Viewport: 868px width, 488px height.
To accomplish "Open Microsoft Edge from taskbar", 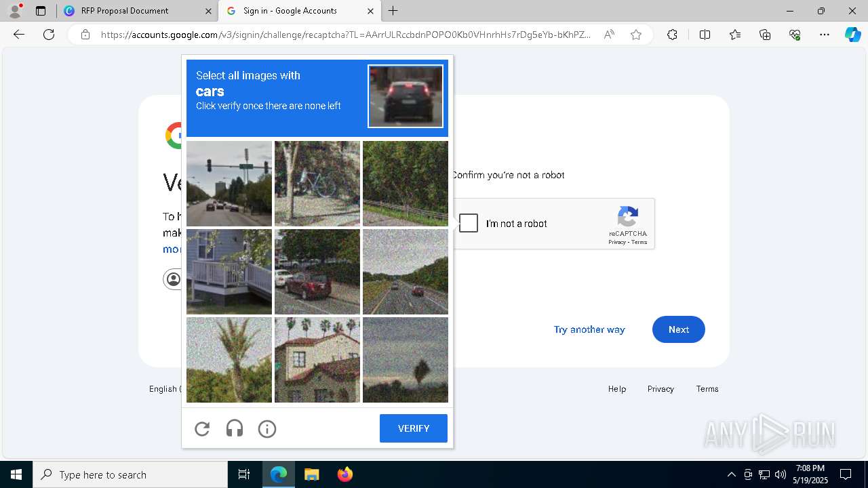I will tap(279, 474).
